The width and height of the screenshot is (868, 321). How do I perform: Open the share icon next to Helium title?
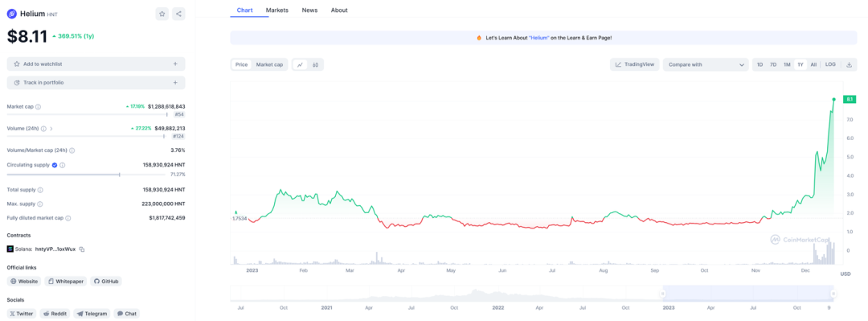[178, 14]
